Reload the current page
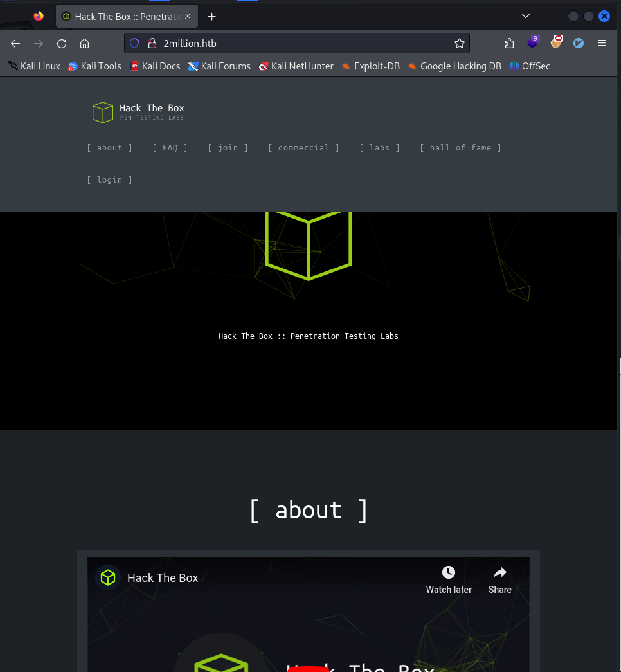The width and height of the screenshot is (621, 672). (x=62, y=43)
